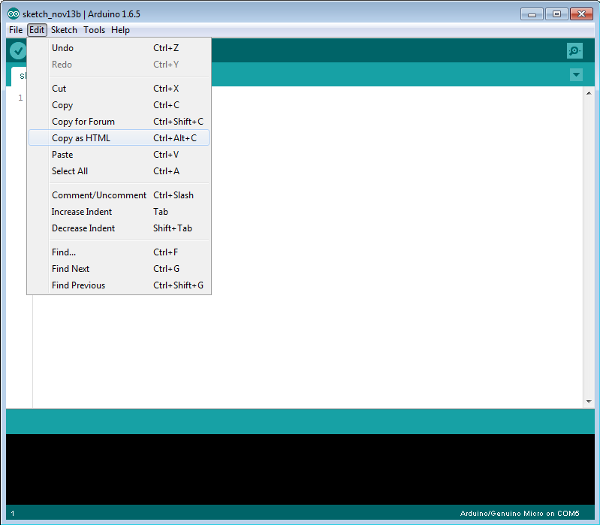Select Paste in the Edit menu
Screen dimensions: 600x525
(119, 155)
